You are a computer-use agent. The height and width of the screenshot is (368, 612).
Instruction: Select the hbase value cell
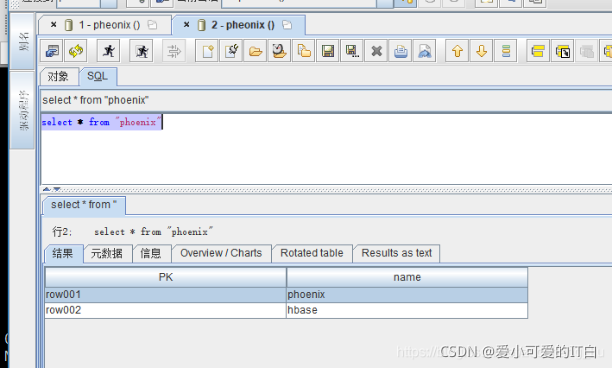click(407, 310)
